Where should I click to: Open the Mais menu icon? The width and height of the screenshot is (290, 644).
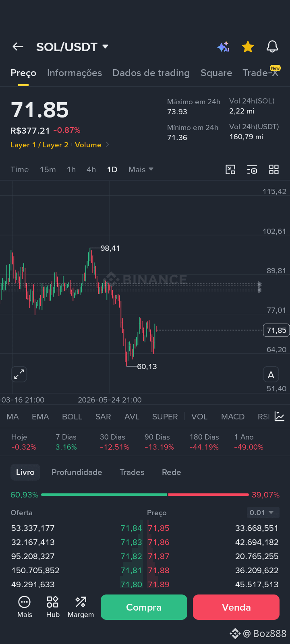click(25, 607)
